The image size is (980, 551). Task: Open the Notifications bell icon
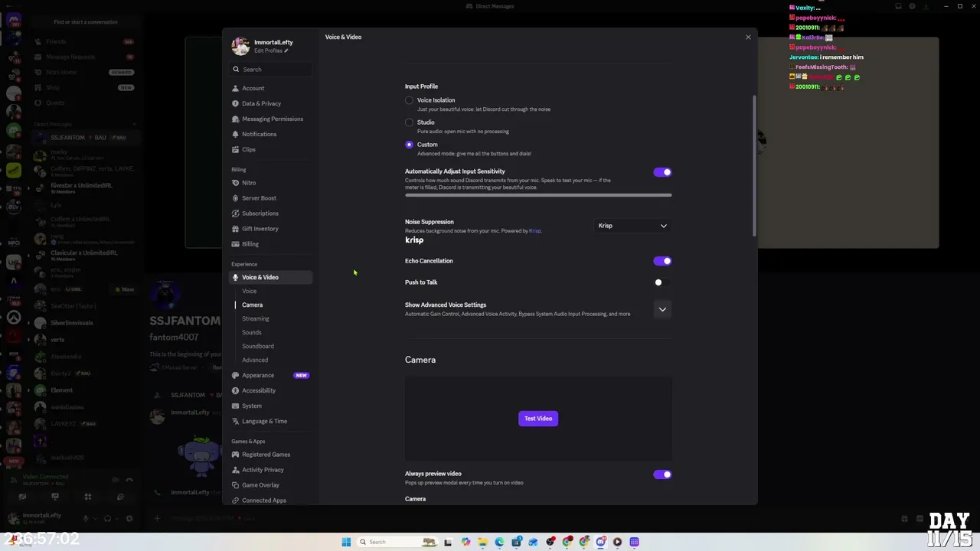point(236,134)
